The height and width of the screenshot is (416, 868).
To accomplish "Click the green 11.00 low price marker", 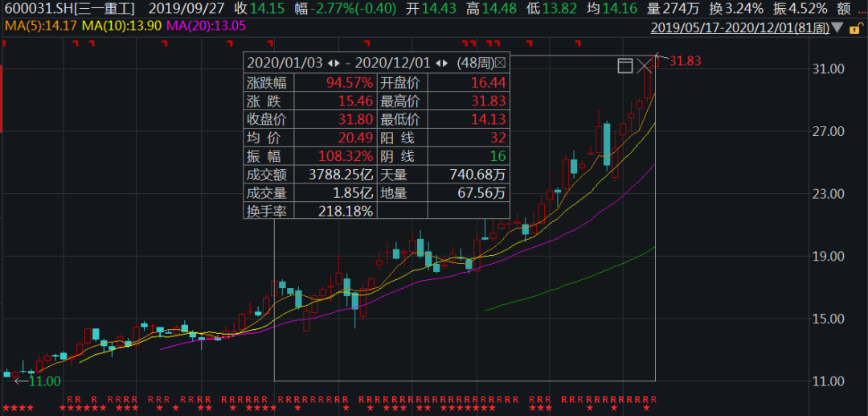I will (44, 381).
